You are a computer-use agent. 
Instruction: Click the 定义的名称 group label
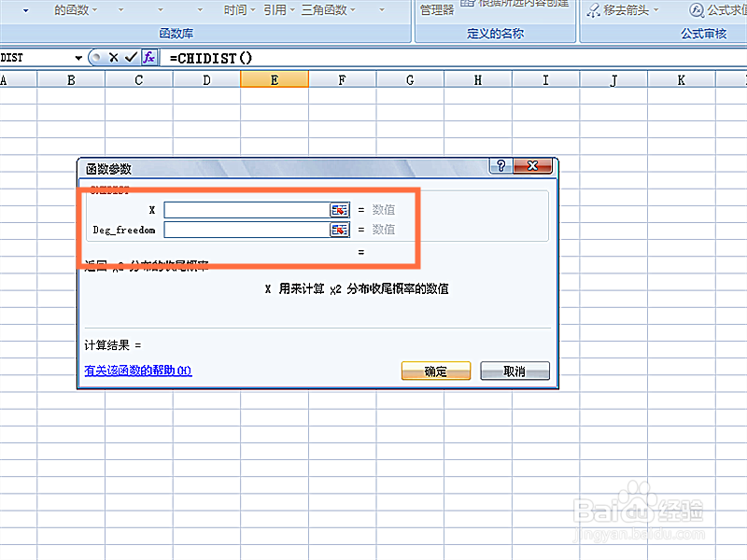click(496, 34)
